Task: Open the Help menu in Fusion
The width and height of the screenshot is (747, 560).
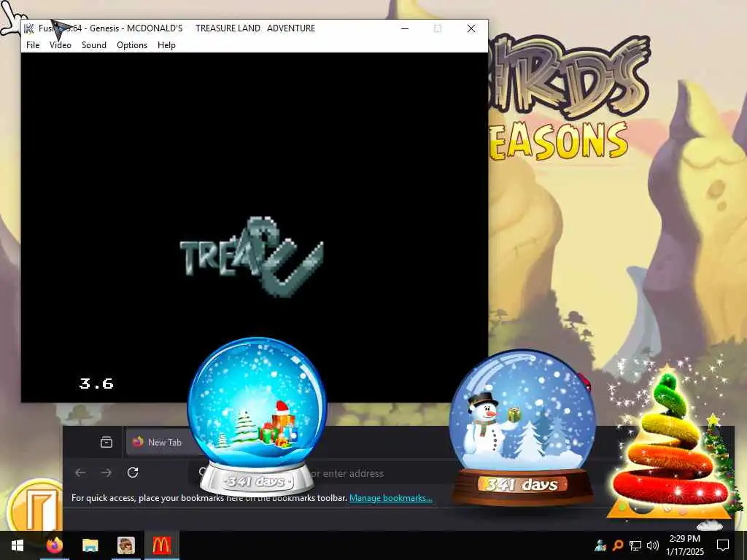Action: 167,44
